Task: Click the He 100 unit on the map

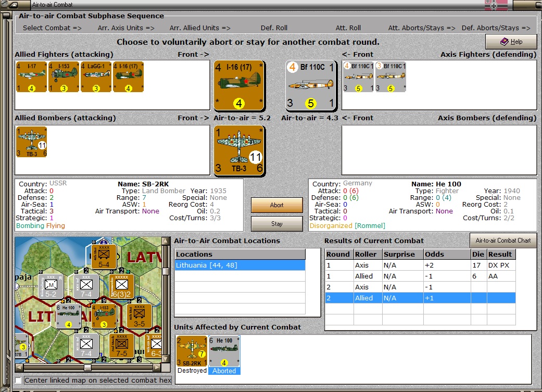Action: click(x=68, y=316)
